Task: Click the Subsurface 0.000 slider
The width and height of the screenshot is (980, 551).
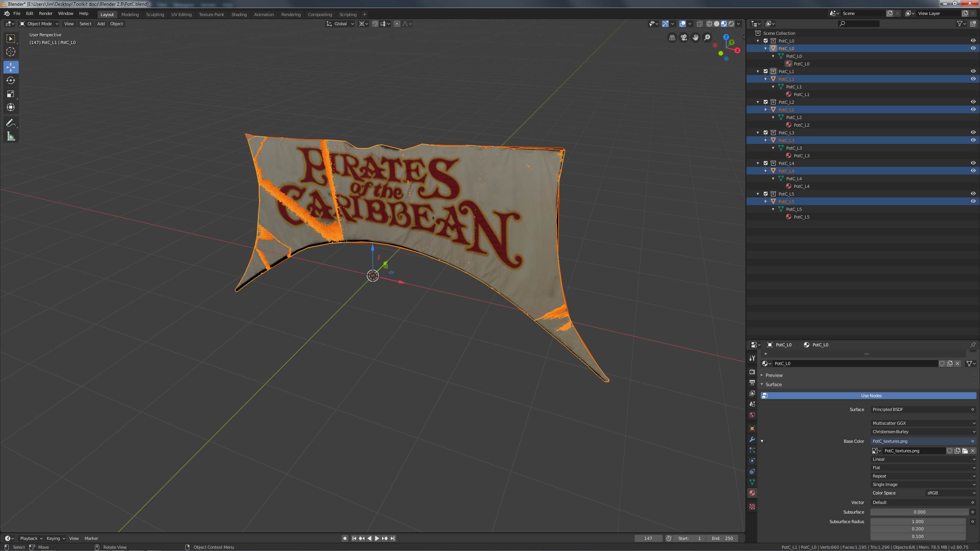Action: (x=920, y=512)
